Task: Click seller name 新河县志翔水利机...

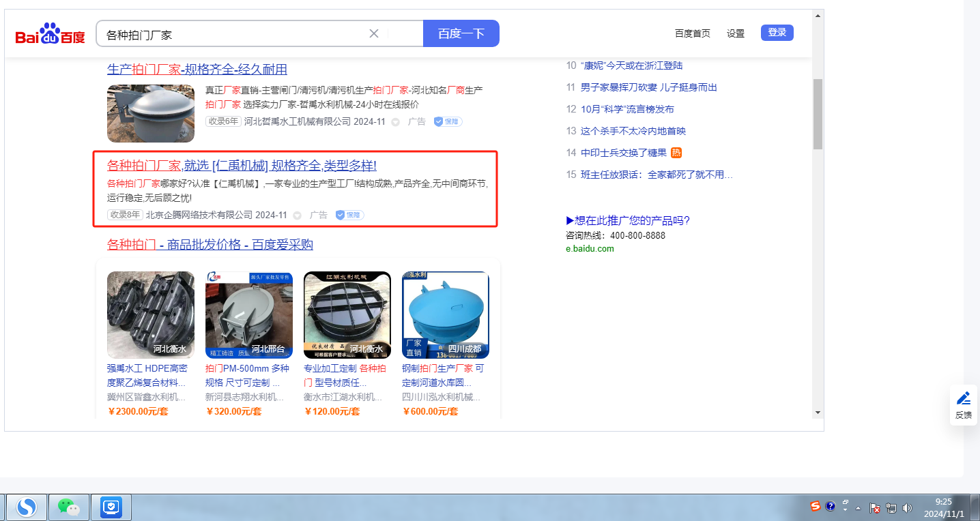Action: [x=244, y=397]
